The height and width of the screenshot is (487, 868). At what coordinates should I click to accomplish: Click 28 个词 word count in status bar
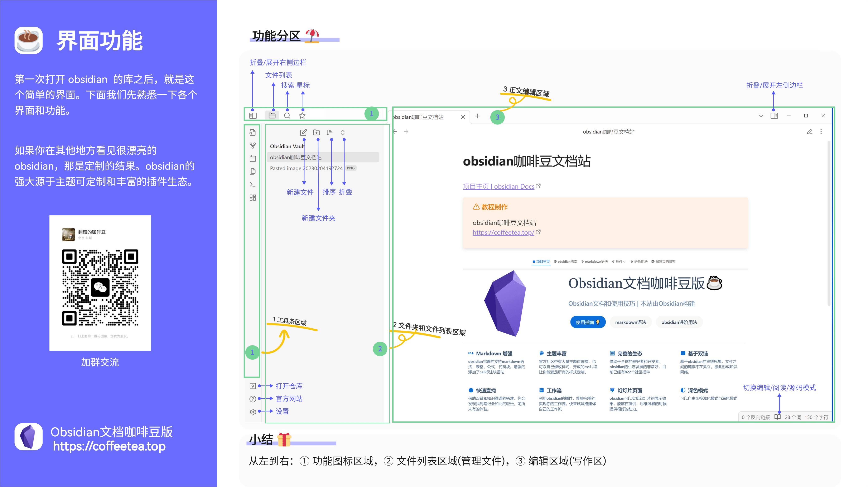[793, 417]
